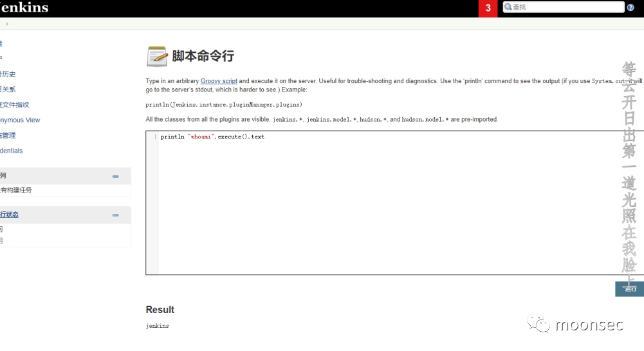Open the Credentials sidebar link
This screenshot has width=644, height=351.
[x=12, y=151]
